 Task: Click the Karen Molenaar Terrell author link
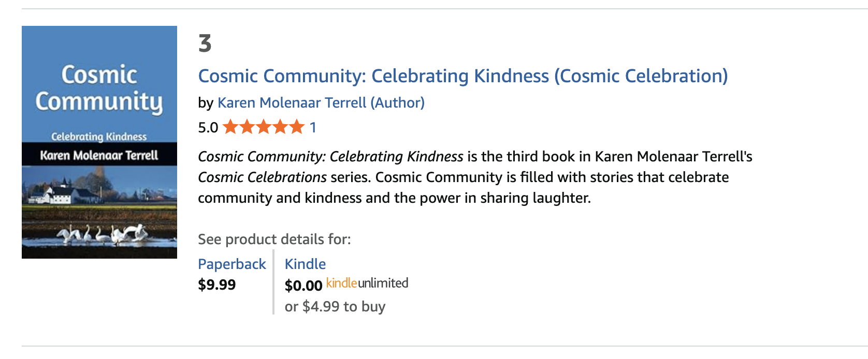[x=321, y=103]
